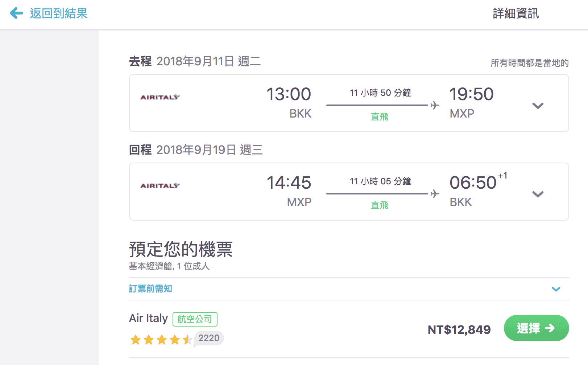Click the arrow icon inside the 選擇 button
Screen dimensions: 588x365
click(551, 328)
